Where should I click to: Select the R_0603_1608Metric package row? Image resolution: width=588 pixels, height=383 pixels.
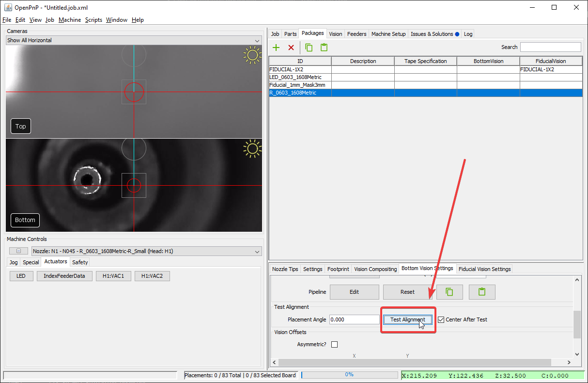426,93
